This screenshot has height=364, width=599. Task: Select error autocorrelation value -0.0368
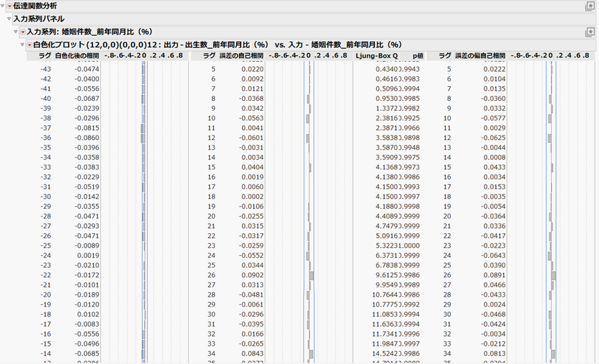pyautogui.click(x=251, y=98)
